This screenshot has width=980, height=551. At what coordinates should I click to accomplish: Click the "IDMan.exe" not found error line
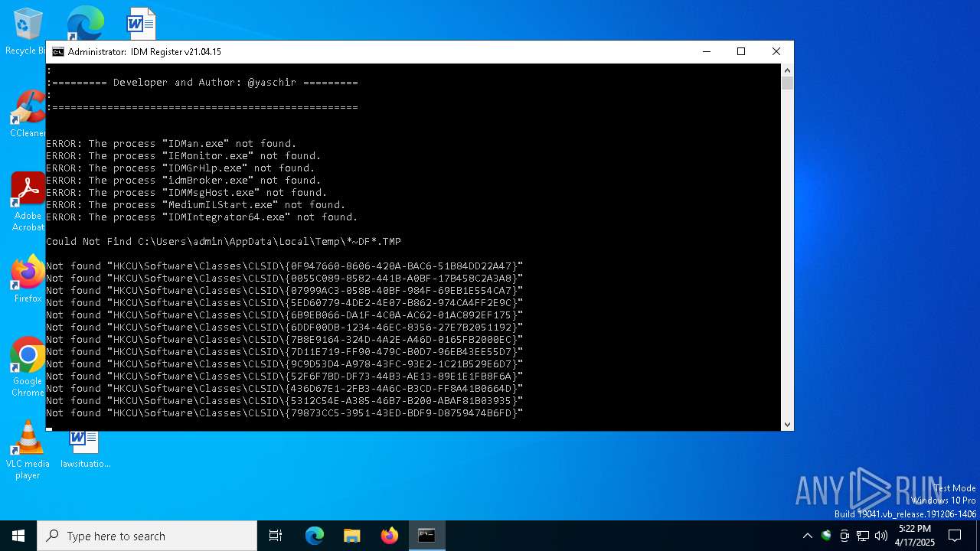point(171,144)
